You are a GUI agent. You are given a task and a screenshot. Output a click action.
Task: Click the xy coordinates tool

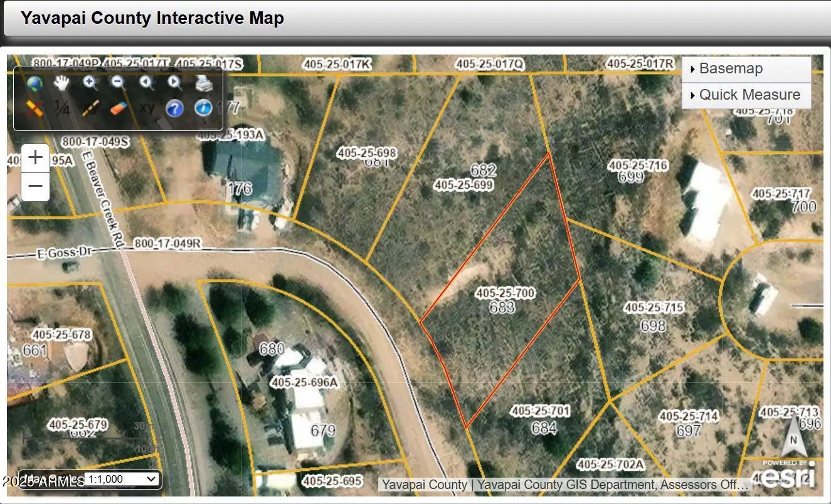click(x=147, y=108)
